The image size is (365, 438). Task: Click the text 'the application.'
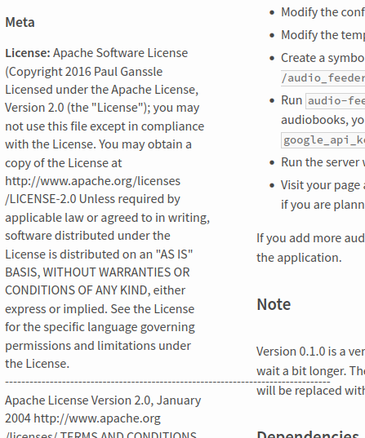(299, 258)
